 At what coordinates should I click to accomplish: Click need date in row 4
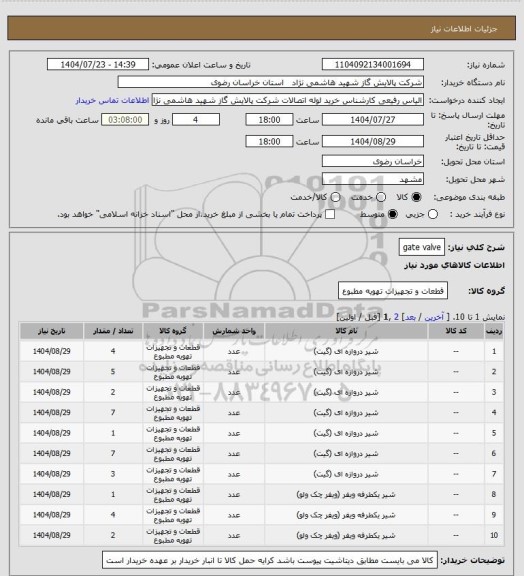(x=51, y=413)
